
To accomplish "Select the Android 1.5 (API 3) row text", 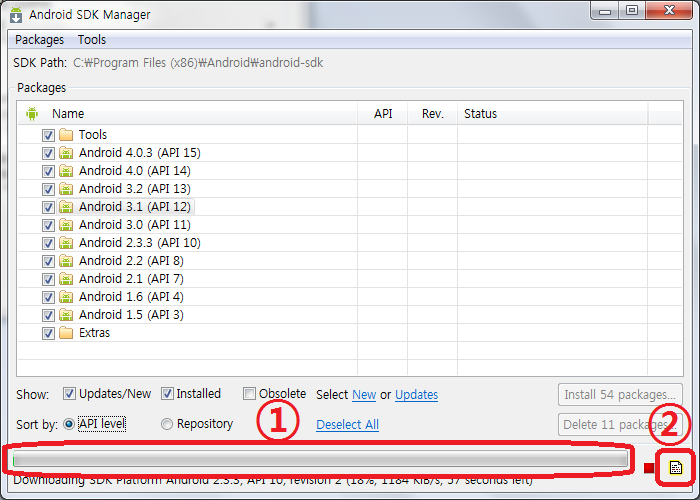I will [131, 315].
